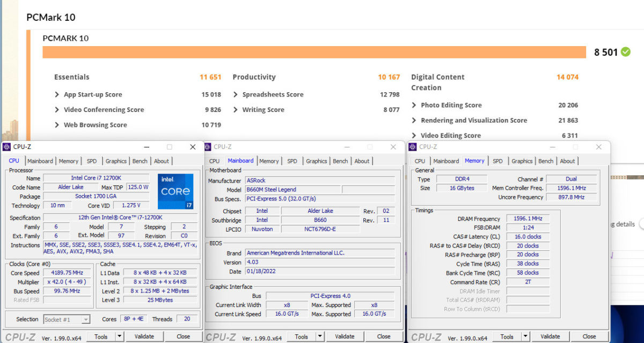Open SPD tab in Mainboard window

[292, 161]
